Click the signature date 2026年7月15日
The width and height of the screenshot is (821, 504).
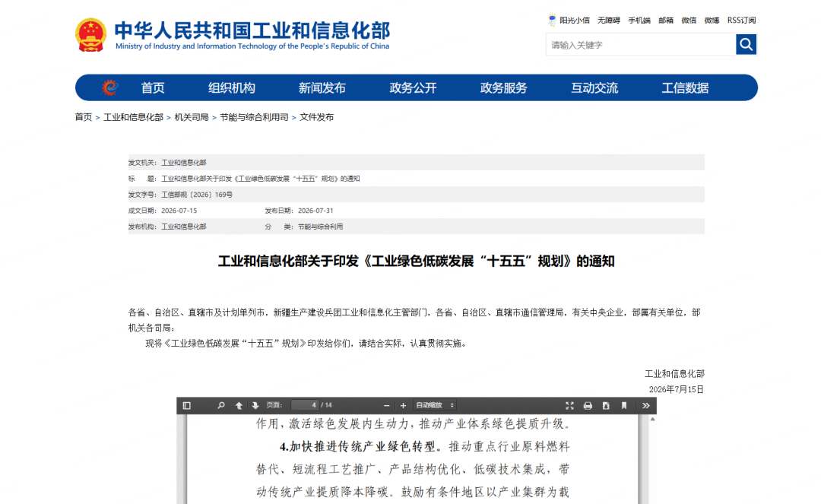click(677, 389)
